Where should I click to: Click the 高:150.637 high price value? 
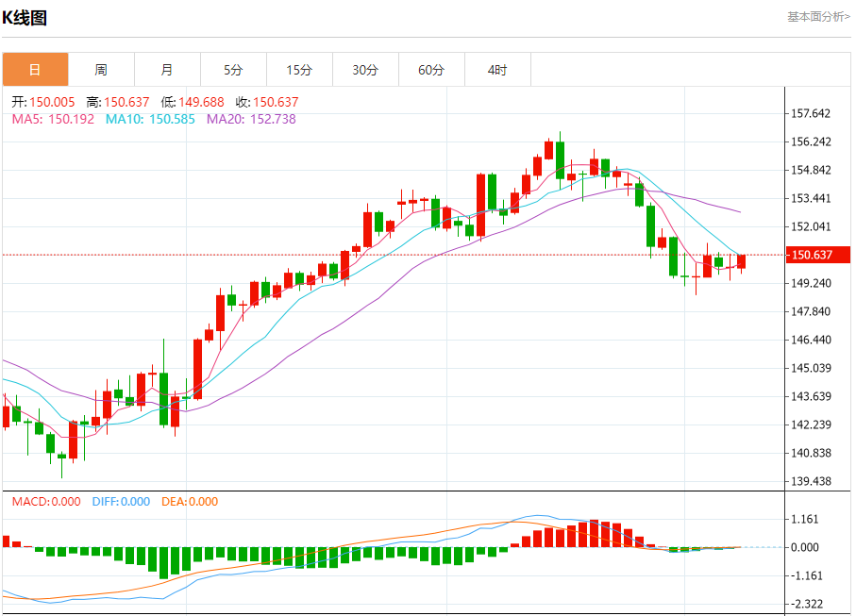(x=117, y=102)
